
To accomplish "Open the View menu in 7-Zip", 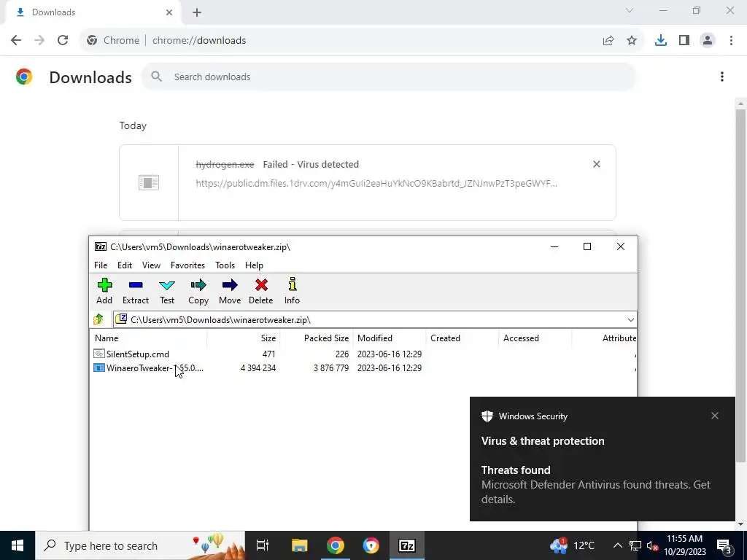I will 151,265.
